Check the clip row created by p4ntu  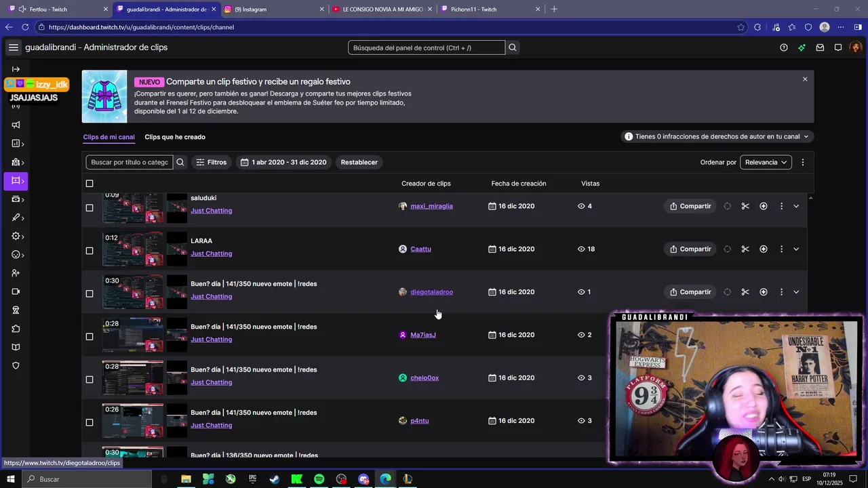[x=90, y=422]
